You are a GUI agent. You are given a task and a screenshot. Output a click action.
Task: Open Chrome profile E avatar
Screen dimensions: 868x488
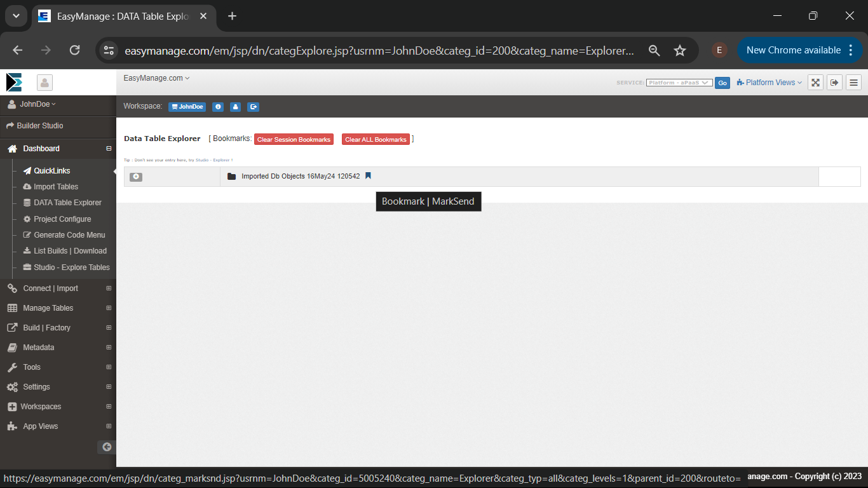pyautogui.click(x=719, y=50)
